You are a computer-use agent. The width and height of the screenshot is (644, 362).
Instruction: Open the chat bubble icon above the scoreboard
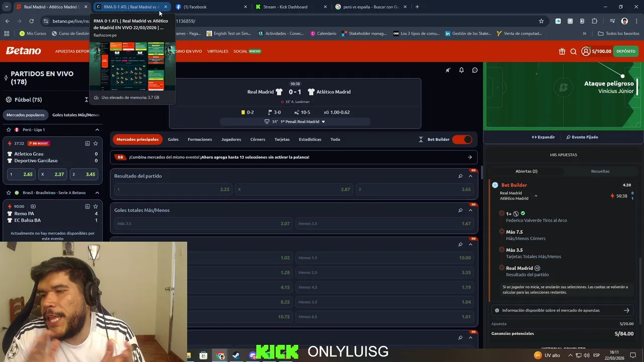pos(474,70)
